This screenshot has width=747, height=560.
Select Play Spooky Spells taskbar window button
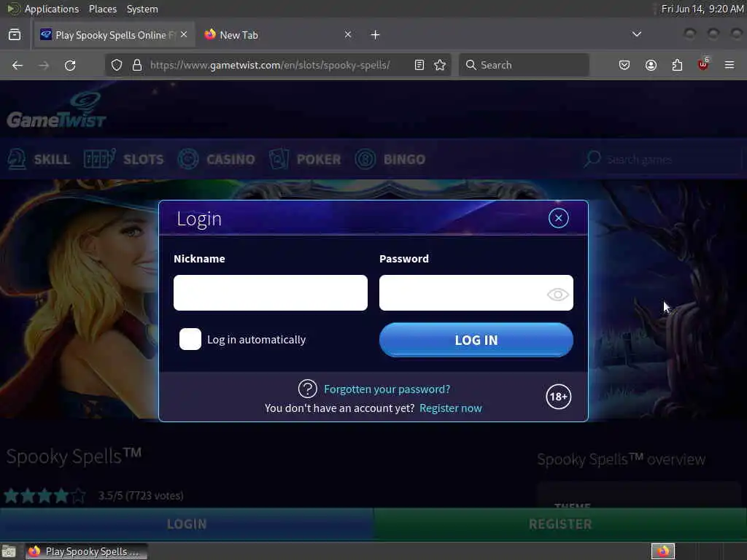click(x=86, y=551)
